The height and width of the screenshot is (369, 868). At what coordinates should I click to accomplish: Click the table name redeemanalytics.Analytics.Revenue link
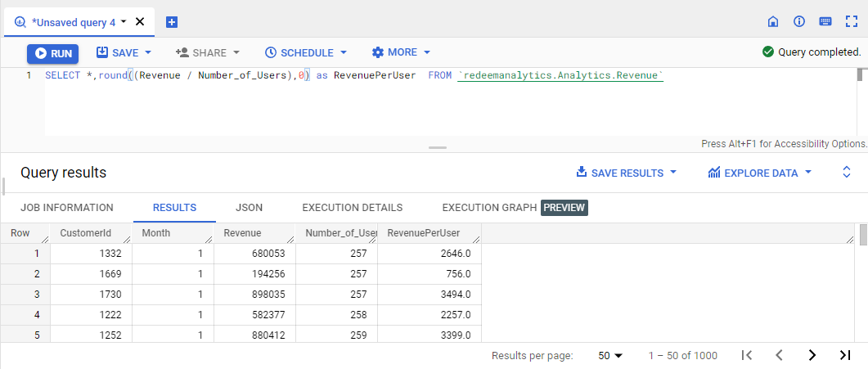click(560, 76)
